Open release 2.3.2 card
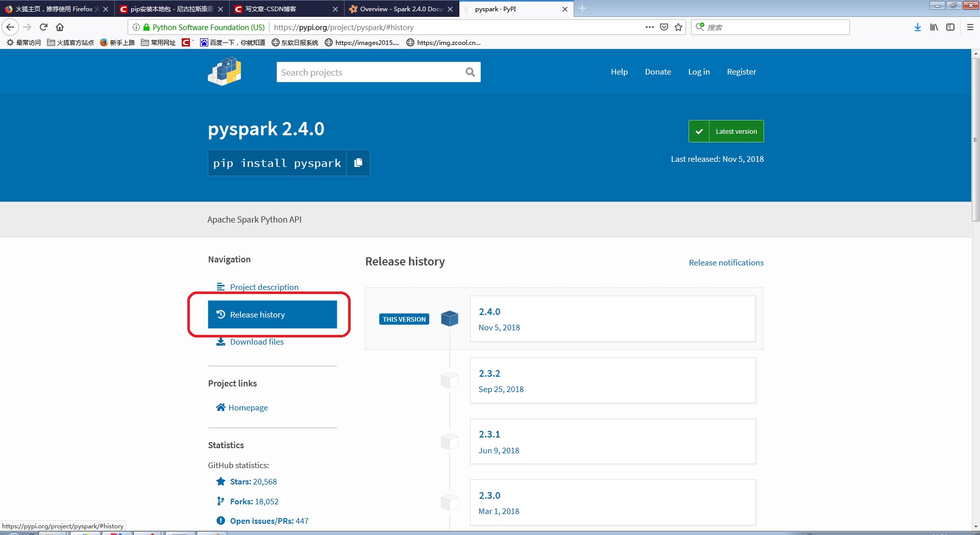Screen dimensions: 980x535 [x=612, y=380]
